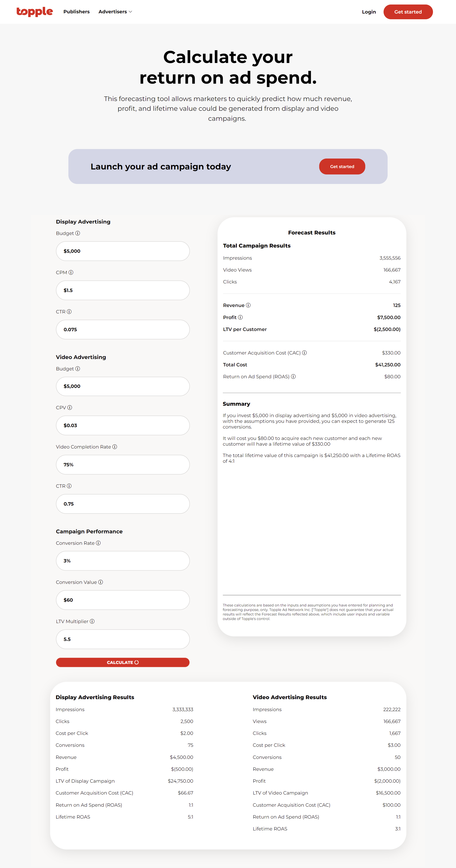Click info icon next to CPV
The width and height of the screenshot is (456, 868).
point(70,407)
